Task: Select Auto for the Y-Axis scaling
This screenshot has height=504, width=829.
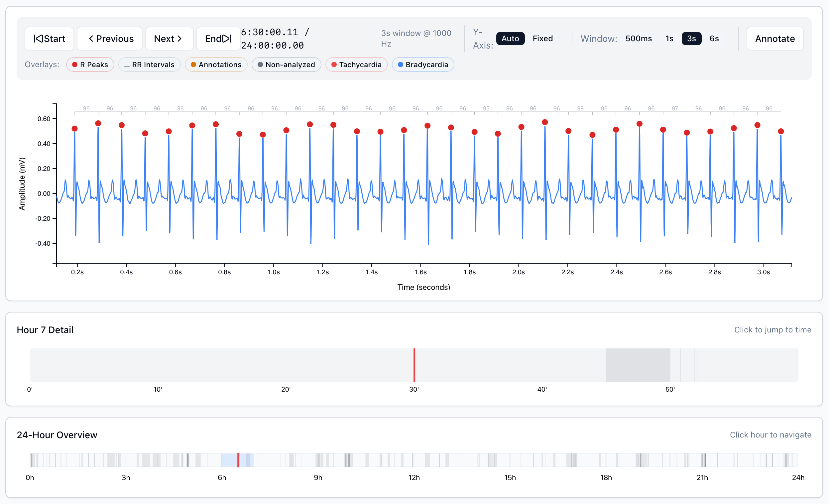Action: pyautogui.click(x=510, y=38)
